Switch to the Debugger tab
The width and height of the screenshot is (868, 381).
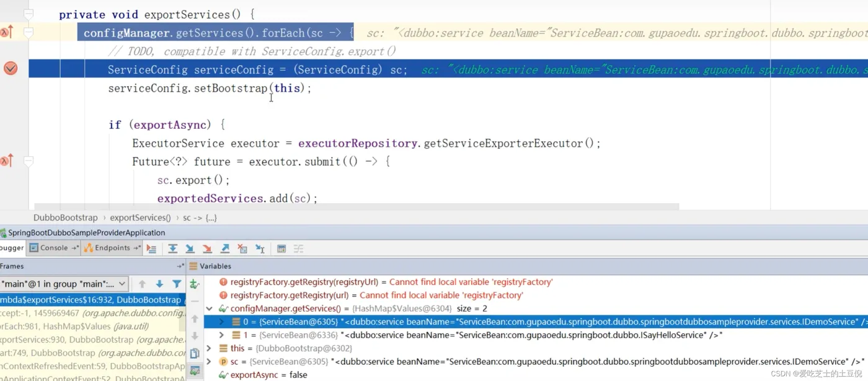tap(12, 248)
